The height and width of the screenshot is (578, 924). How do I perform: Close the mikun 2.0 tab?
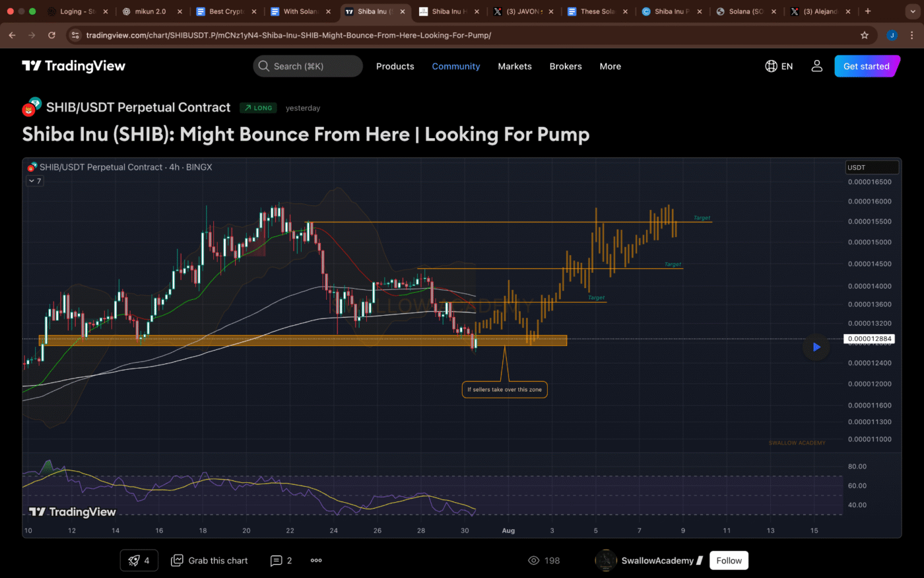180,11
